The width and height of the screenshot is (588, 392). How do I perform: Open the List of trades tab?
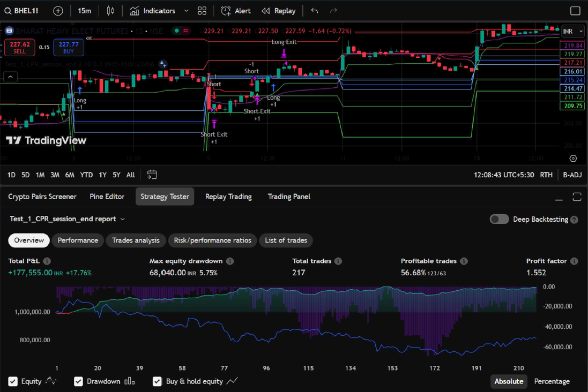[x=286, y=240]
